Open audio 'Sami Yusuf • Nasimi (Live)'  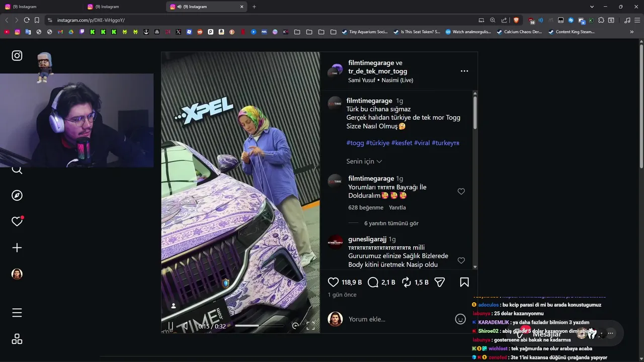pos(381,80)
